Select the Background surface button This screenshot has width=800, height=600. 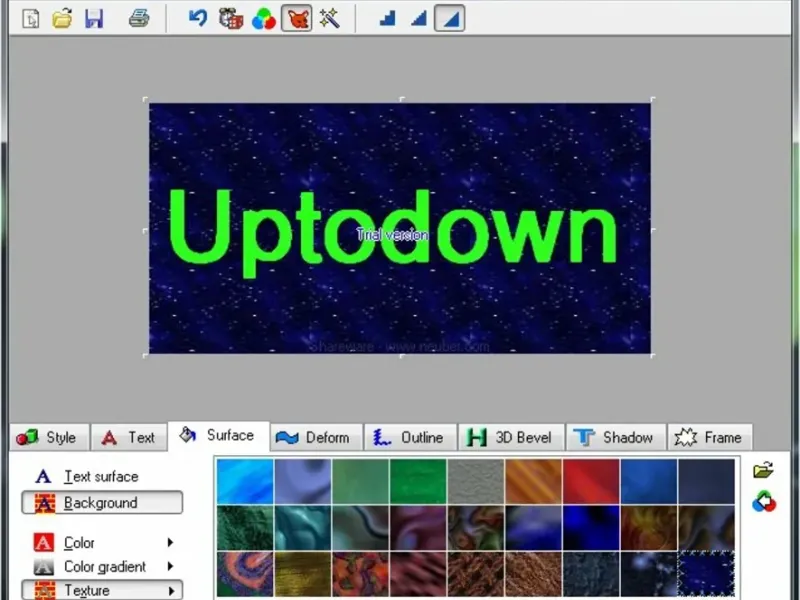(x=102, y=503)
